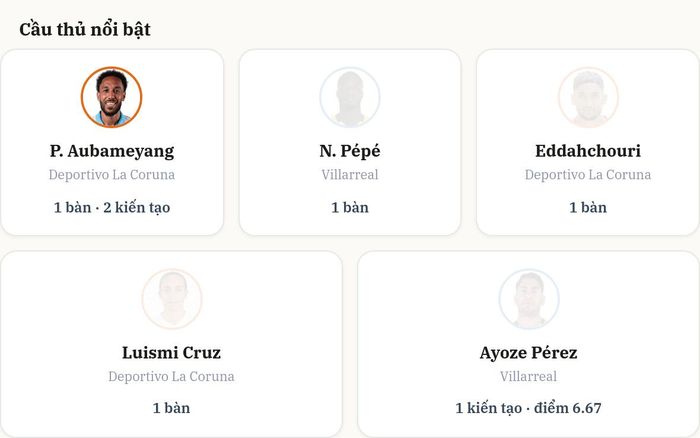Viewport: 700px width, 438px height.
Task: Click Deportivo La Coruna under Eddahchouri
Action: point(588,175)
